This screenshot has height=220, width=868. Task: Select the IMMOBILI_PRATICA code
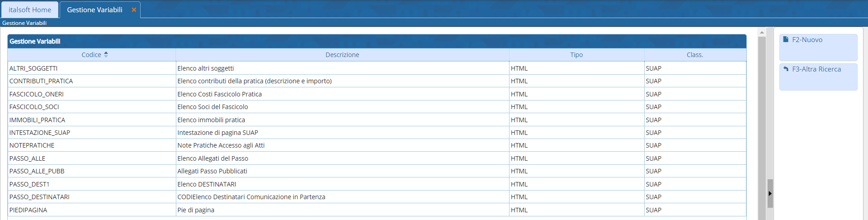37,120
